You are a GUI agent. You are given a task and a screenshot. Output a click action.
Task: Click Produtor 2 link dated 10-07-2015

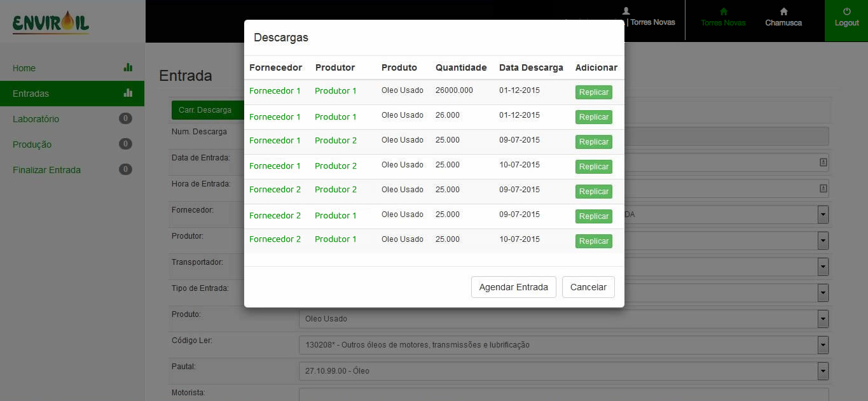point(335,166)
